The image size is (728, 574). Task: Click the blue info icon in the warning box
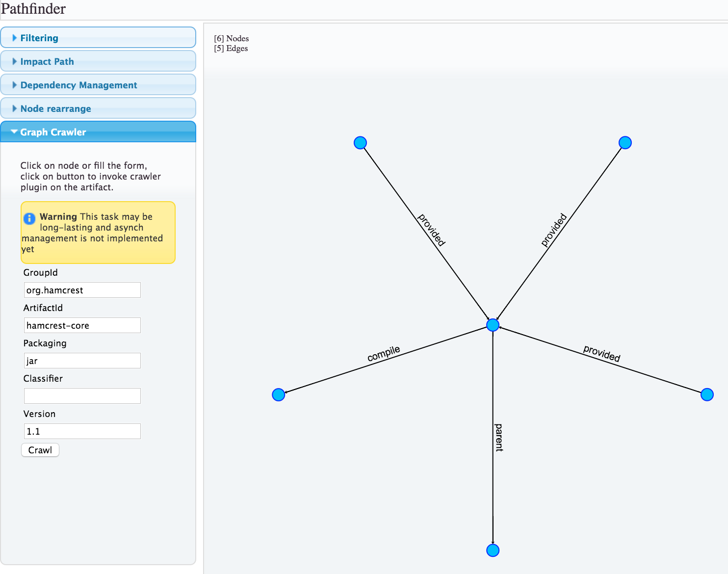tap(29, 218)
